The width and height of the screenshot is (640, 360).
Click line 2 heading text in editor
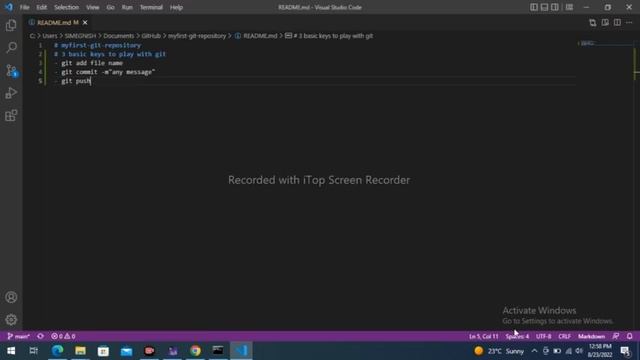pyautogui.click(x=110, y=54)
